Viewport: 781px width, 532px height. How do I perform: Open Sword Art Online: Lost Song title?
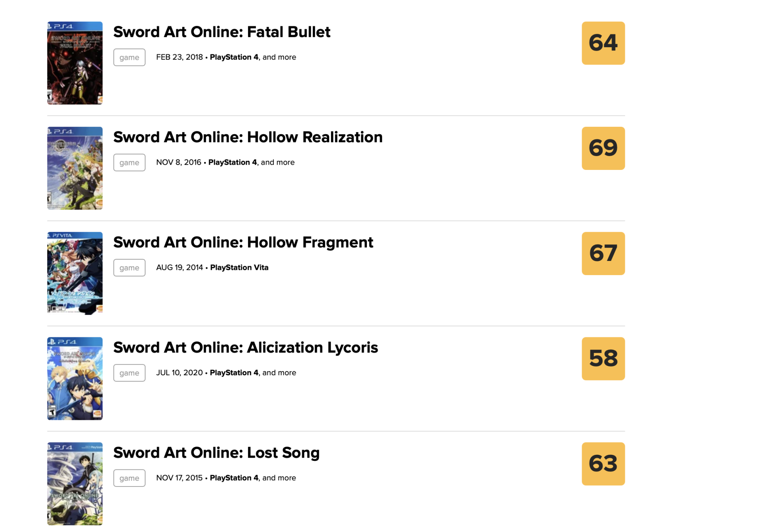(216, 453)
